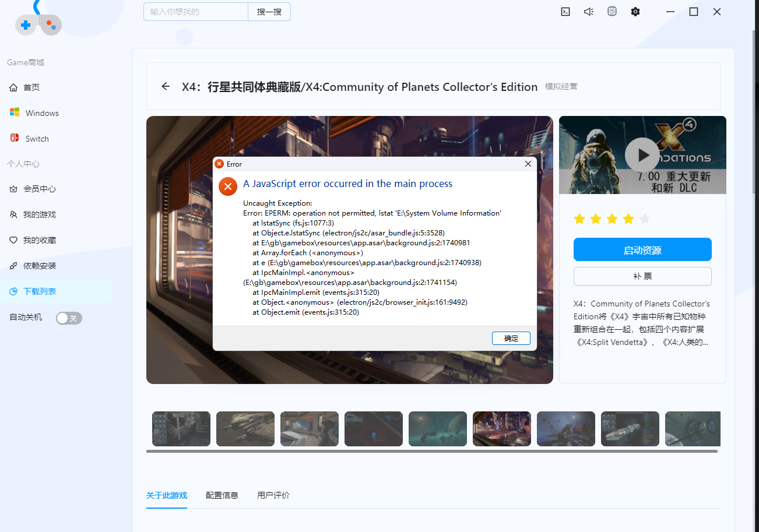Click the second rating star
The image size is (759, 532).
[x=596, y=219]
